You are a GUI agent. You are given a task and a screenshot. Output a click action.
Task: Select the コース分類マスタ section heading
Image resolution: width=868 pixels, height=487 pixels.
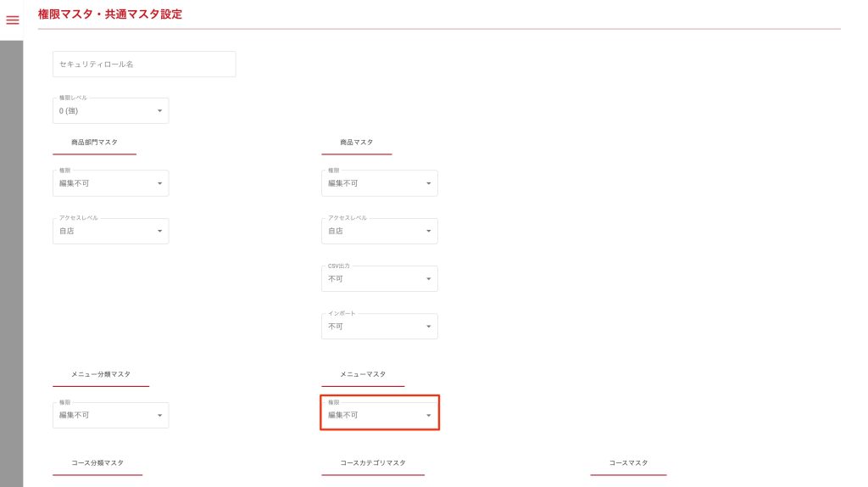click(97, 462)
